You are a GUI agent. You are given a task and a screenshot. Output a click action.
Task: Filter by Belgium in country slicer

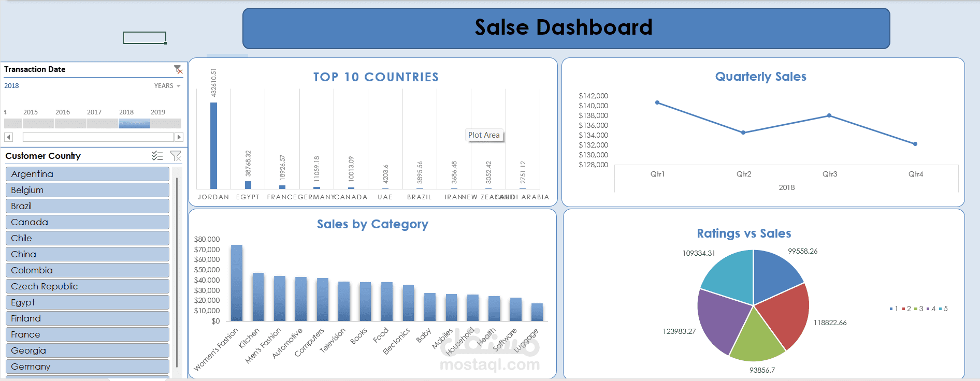click(88, 190)
